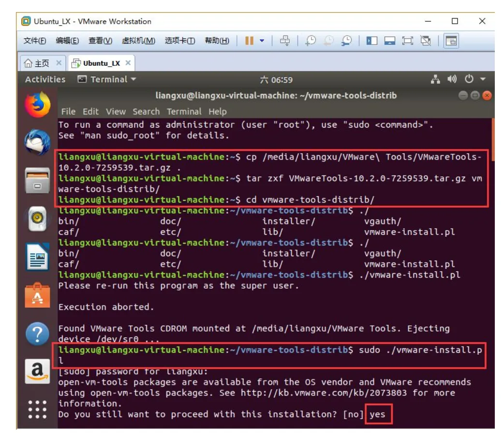Switch the VM to full screen mode

408,41
